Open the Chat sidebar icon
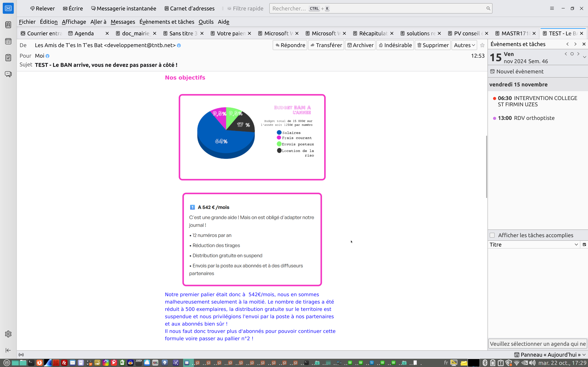This screenshot has height=367, width=588. [8, 74]
